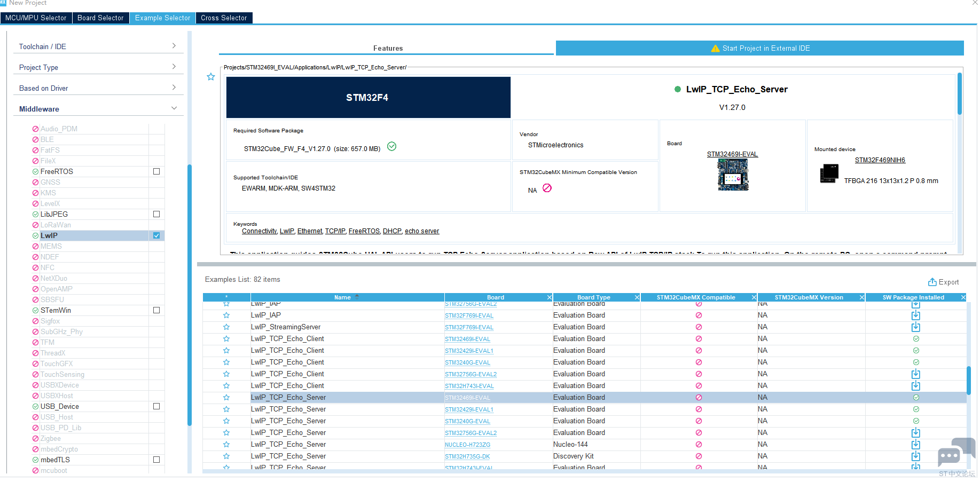Switch to MCU/MPU Selector tab
980x482 pixels.
tap(36, 18)
